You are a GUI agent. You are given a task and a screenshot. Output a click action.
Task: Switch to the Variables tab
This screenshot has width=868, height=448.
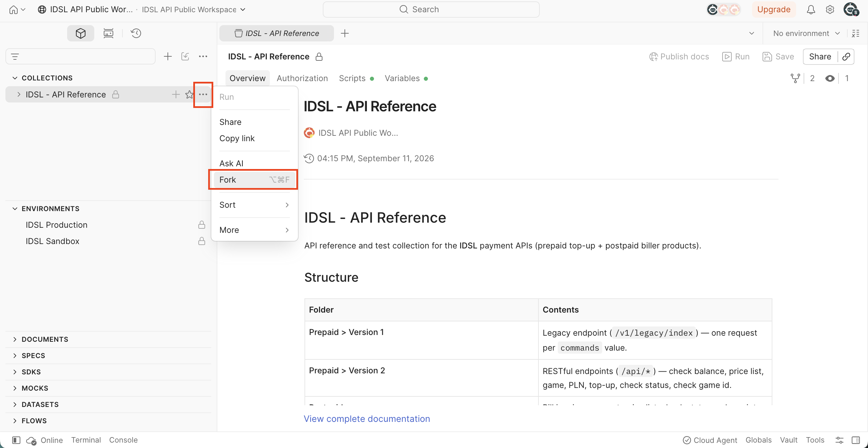coord(406,78)
